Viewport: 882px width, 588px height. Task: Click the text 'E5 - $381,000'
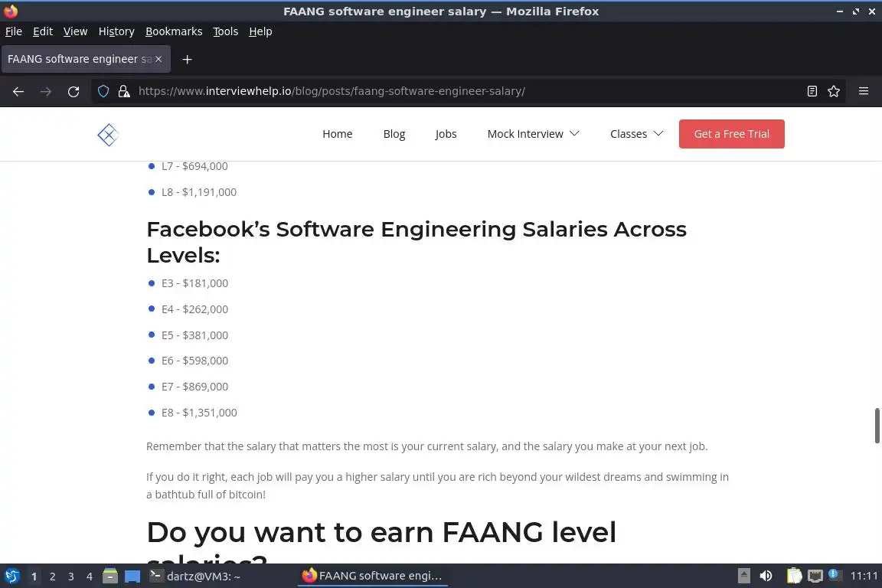(x=194, y=335)
